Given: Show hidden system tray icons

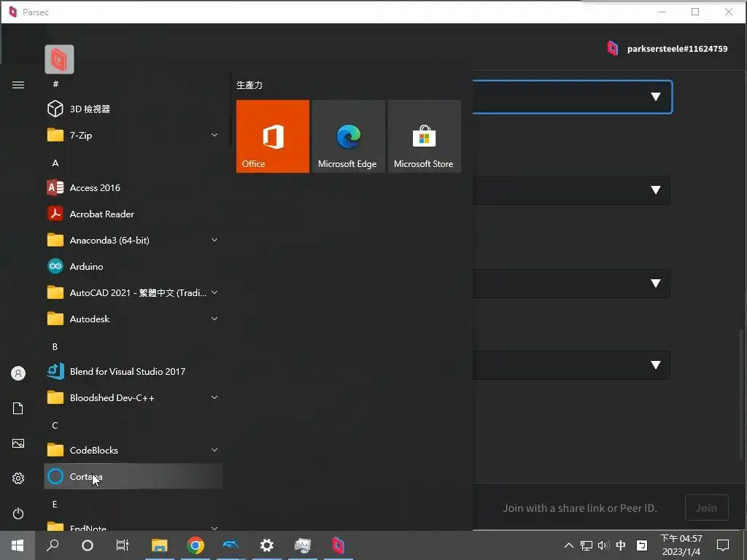Looking at the screenshot, I should (569, 545).
